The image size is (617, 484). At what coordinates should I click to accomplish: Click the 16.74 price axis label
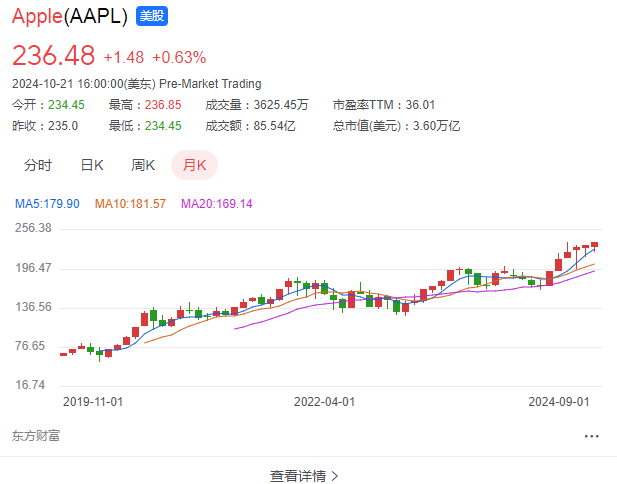coord(30,385)
